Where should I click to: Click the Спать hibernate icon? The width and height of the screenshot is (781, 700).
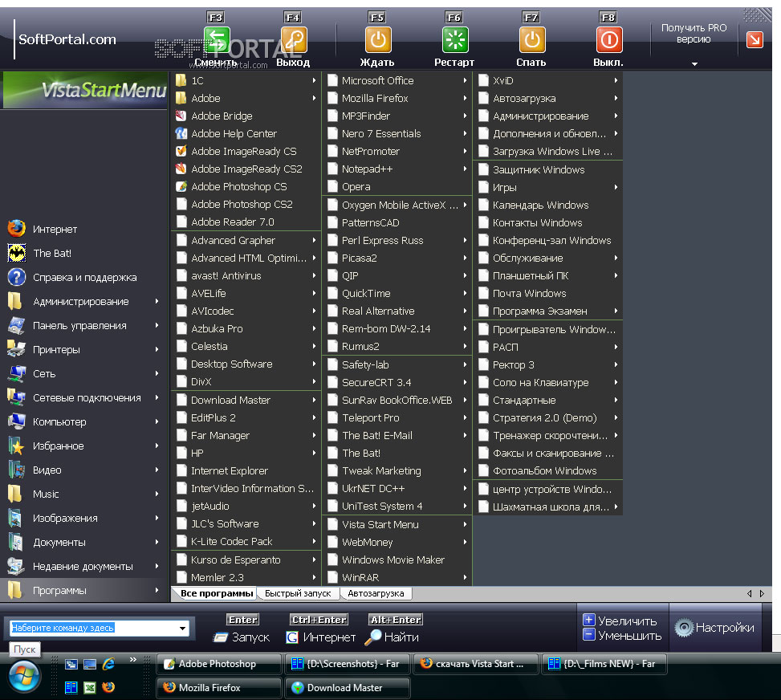[531, 40]
